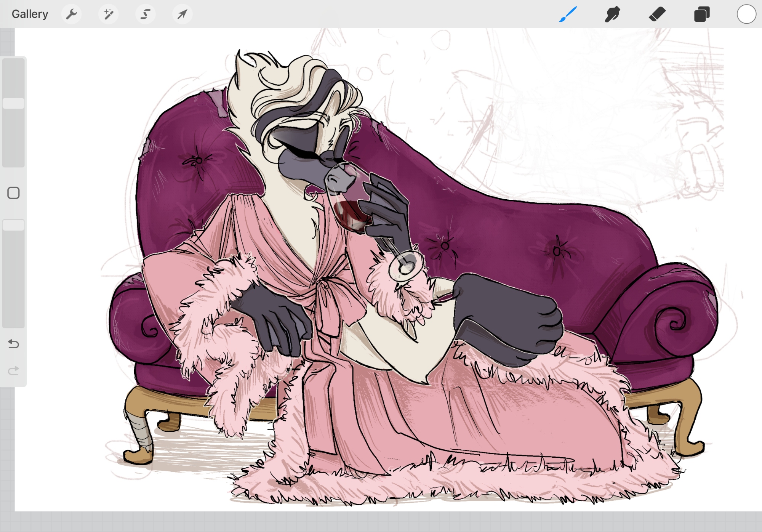
Task: Open the active color picker circle
Action: (746, 14)
